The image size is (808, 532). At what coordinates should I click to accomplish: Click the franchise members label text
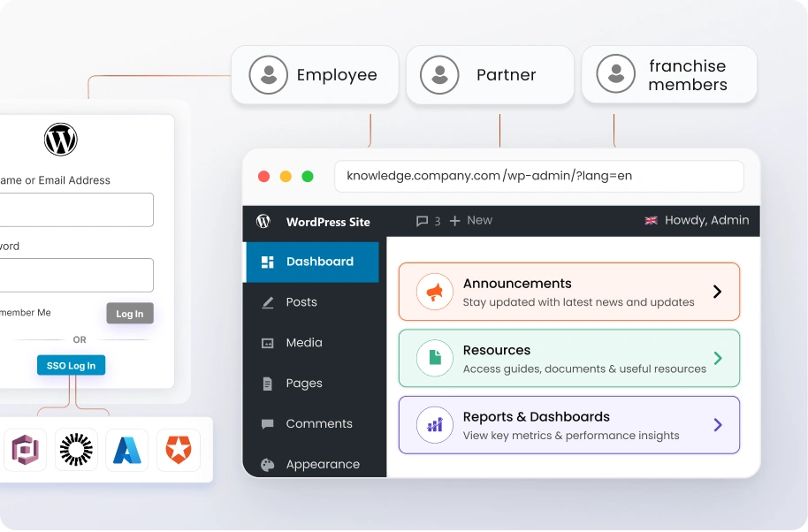[x=688, y=75]
